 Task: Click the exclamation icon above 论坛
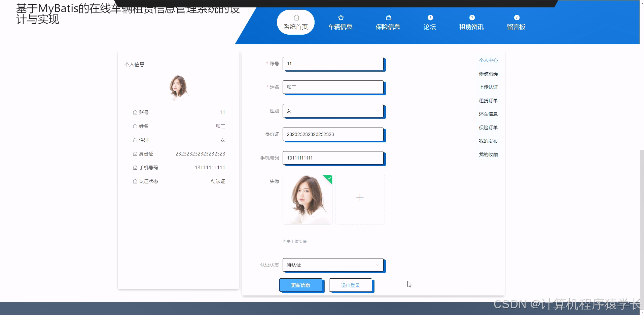[430, 17]
